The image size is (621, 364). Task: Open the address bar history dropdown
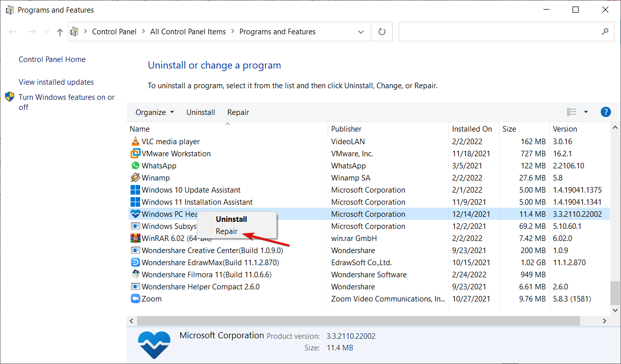[x=361, y=32]
